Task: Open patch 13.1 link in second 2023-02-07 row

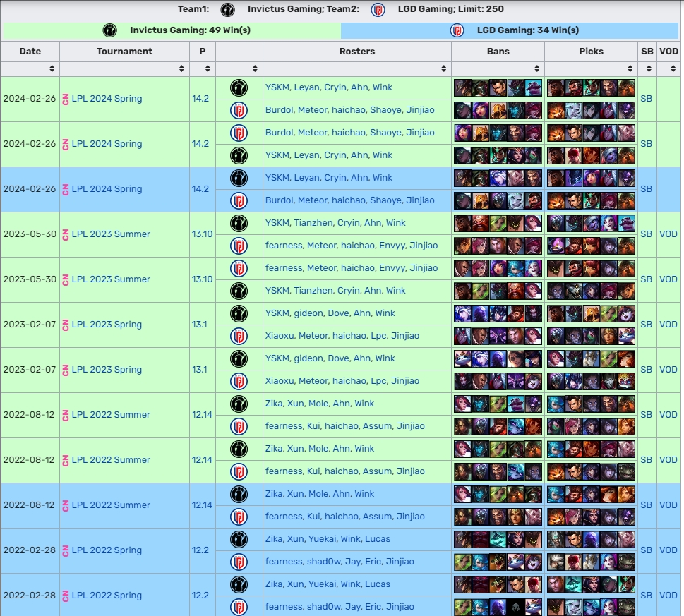Action: coord(199,370)
